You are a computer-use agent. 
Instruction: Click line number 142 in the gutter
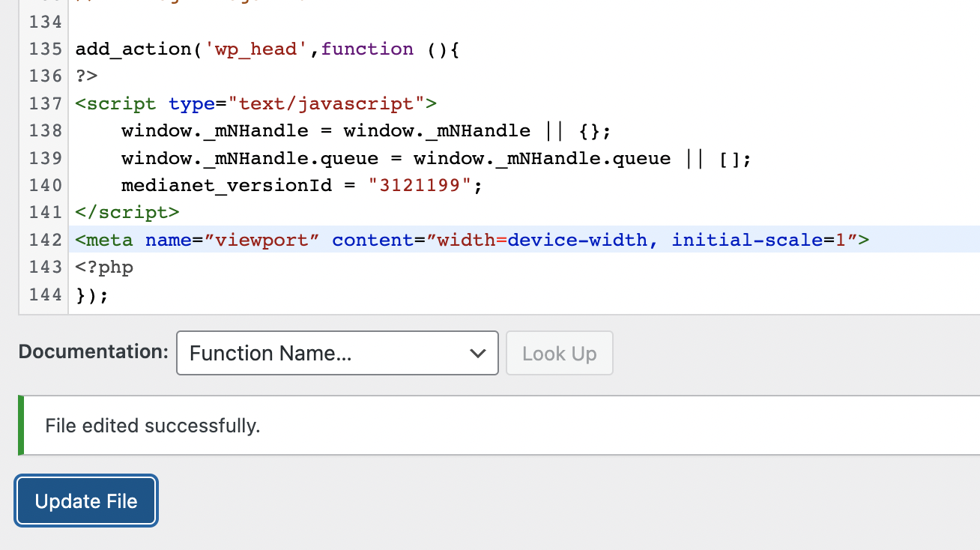coord(45,240)
